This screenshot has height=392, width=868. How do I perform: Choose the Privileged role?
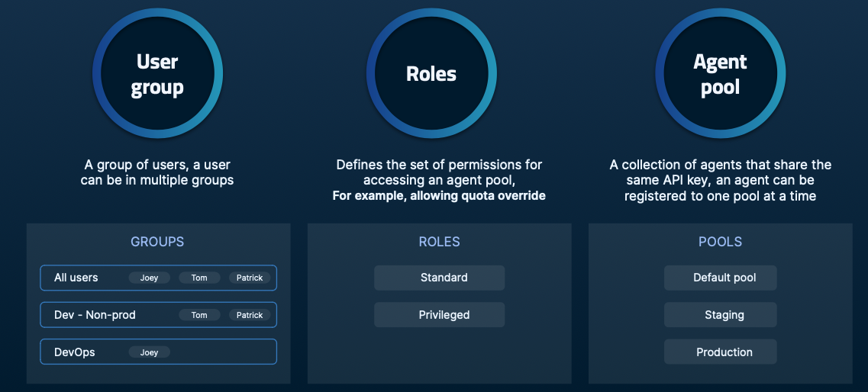[439, 315]
